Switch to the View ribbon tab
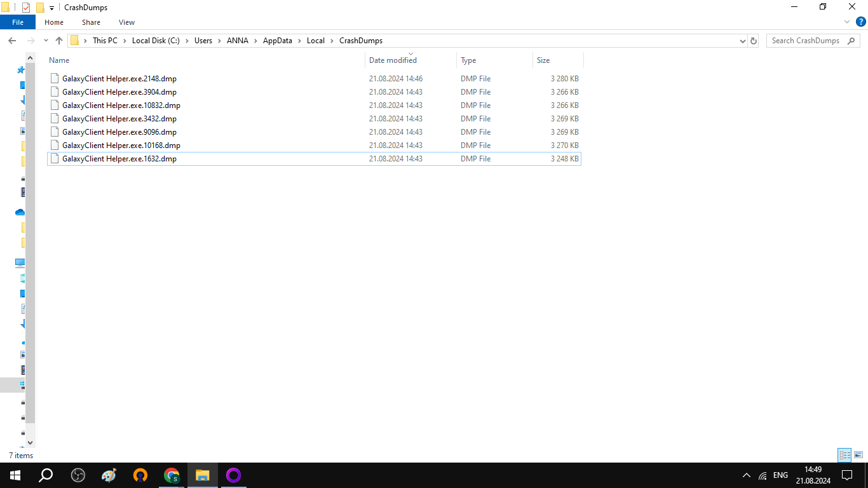The image size is (868, 488). coord(126,22)
